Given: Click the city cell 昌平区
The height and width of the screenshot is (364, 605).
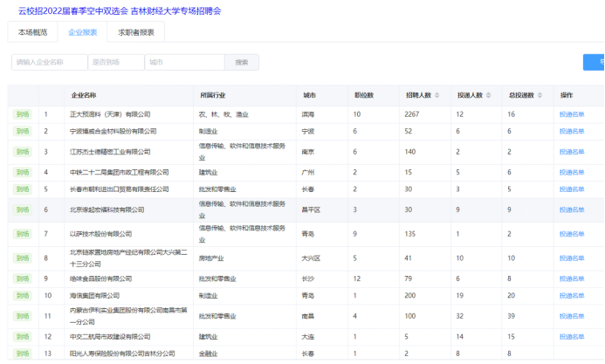Looking at the screenshot, I should [311, 209].
